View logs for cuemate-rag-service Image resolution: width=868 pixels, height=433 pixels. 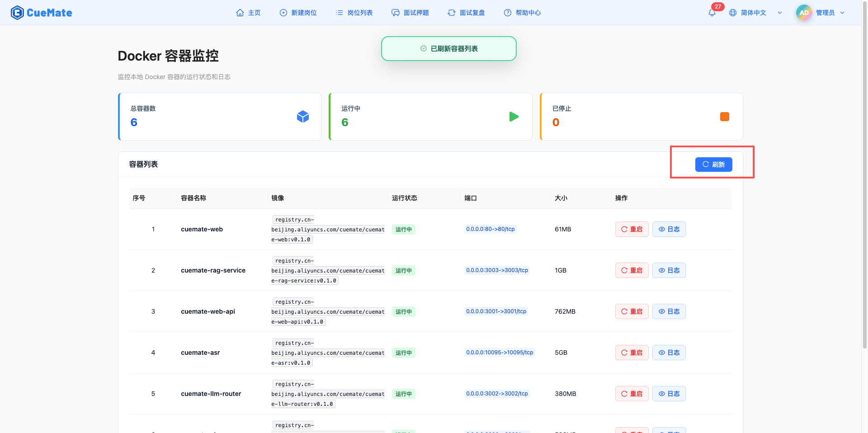point(669,270)
